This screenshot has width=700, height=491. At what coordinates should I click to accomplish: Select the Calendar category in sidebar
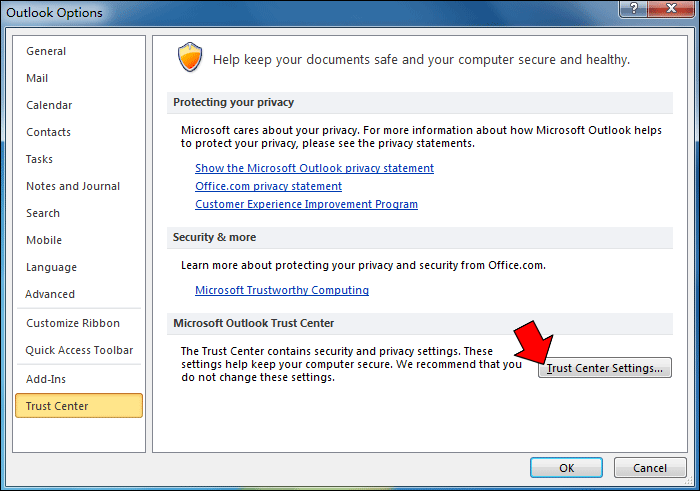[49, 105]
